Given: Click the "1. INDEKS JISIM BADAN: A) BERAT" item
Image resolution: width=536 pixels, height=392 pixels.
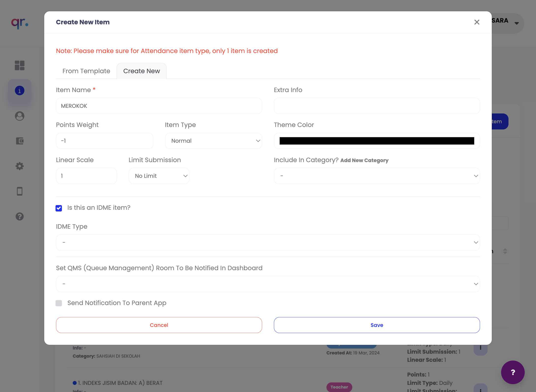Looking at the screenshot, I should click(120, 383).
